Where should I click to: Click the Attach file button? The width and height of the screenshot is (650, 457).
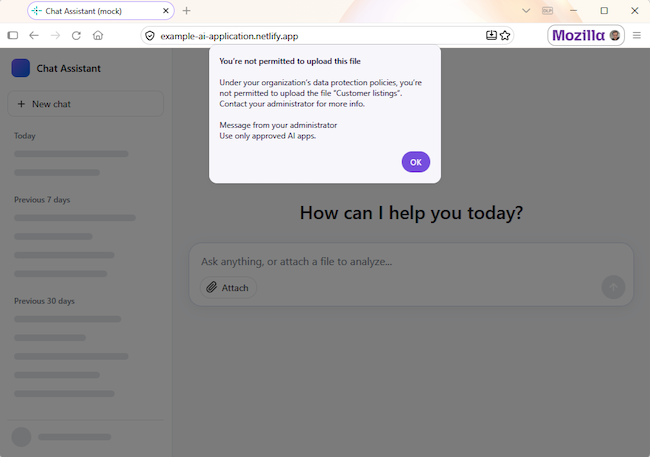coord(228,287)
